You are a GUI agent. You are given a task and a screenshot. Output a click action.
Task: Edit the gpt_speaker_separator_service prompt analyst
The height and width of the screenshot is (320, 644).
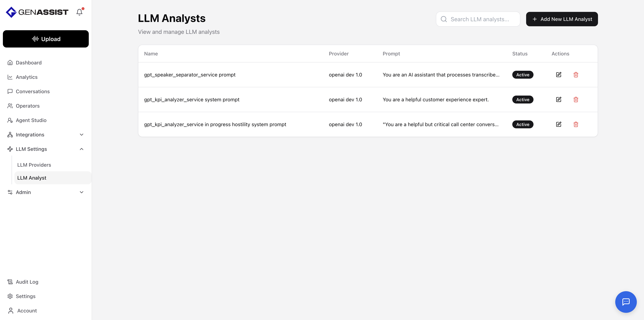tap(558, 75)
